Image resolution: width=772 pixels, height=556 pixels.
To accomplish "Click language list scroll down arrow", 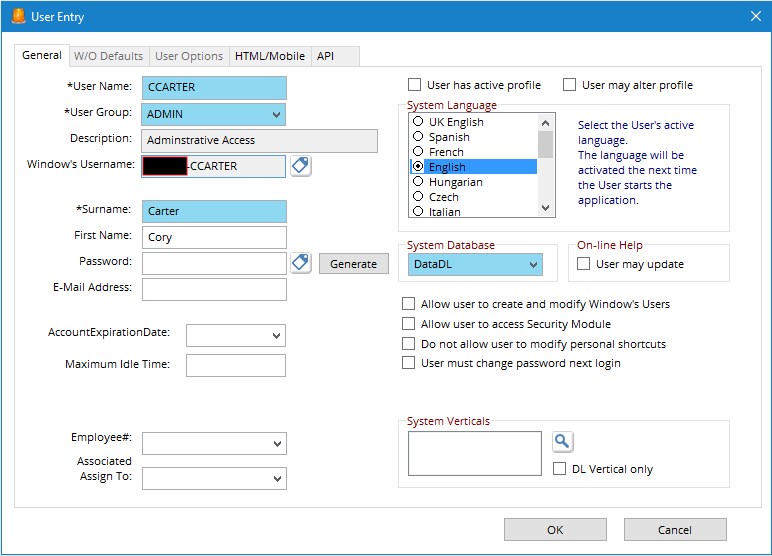I will click(x=546, y=208).
